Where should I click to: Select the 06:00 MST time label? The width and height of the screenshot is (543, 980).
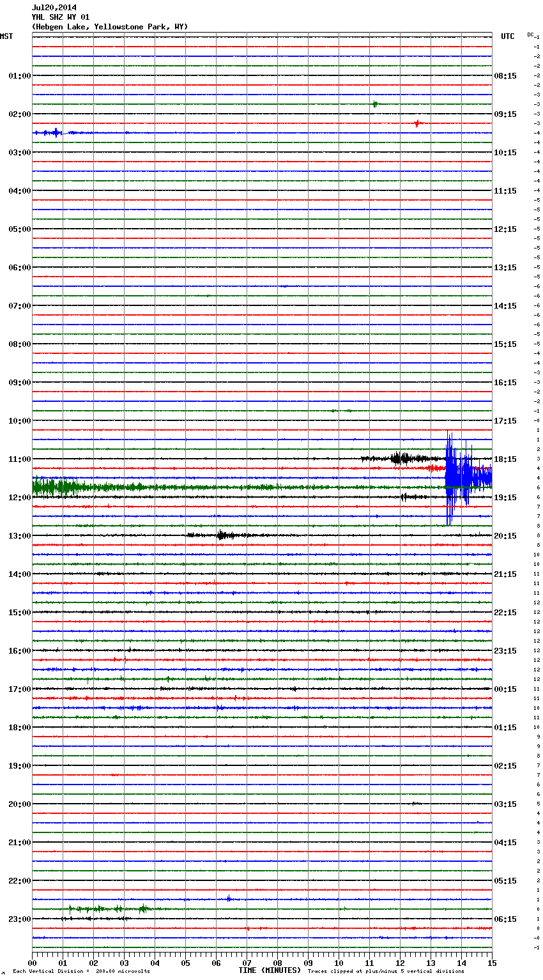point(20,268)
